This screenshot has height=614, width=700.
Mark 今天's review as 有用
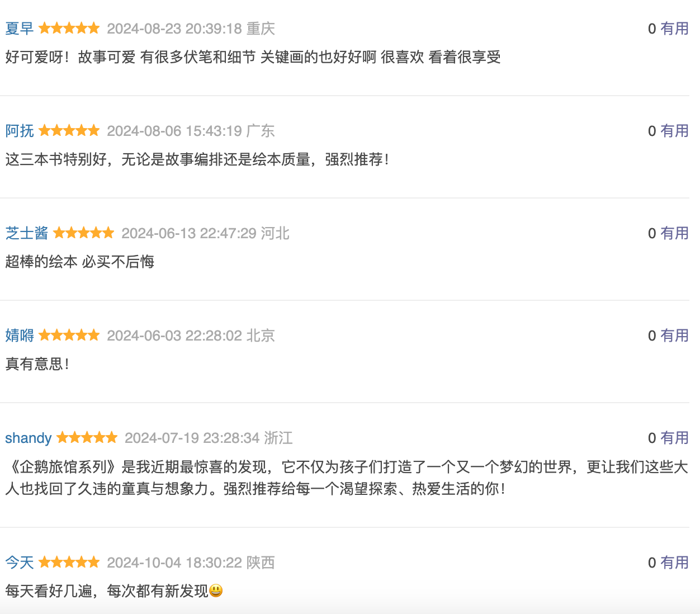(x=674, y=563)
